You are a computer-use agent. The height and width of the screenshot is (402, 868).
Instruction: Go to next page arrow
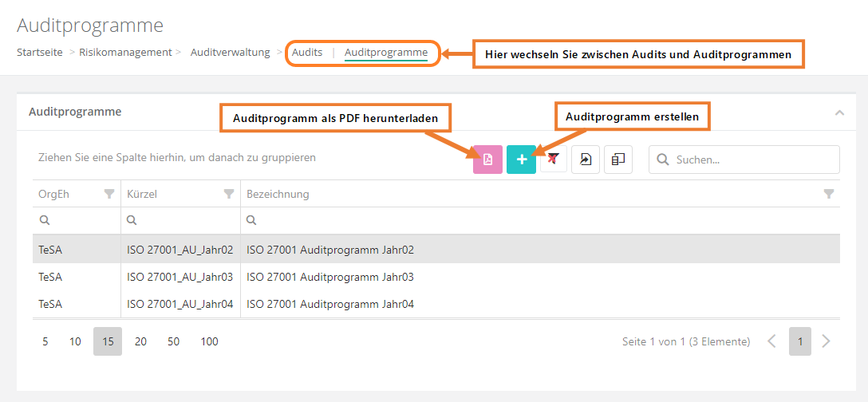click(x=826, y=341)
